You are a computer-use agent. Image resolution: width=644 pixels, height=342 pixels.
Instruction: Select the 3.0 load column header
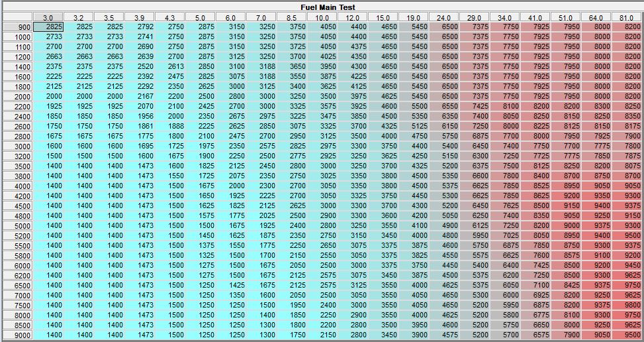(x=48, y=18)
